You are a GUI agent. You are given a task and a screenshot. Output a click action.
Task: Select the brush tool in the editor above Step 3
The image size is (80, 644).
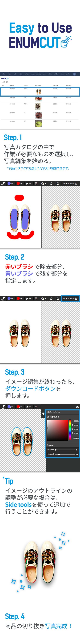(3, 298)
